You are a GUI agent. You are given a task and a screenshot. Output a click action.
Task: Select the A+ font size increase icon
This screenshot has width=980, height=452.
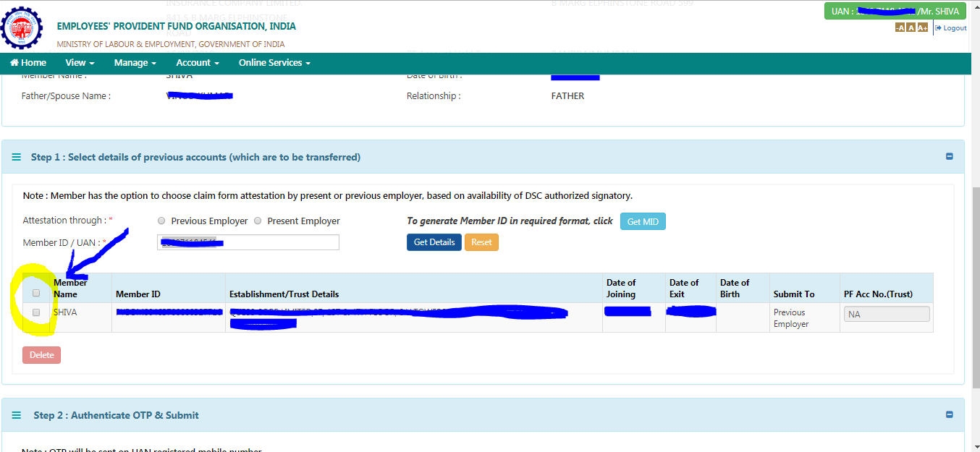923,27
